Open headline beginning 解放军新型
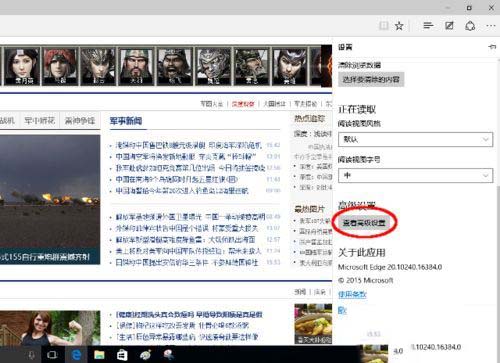500x363 pixels. click(x=185, y=240)
